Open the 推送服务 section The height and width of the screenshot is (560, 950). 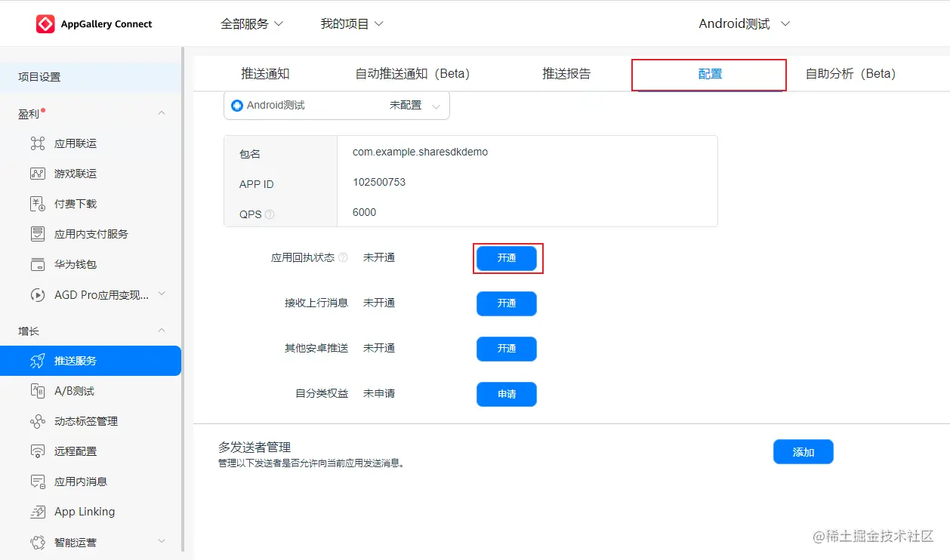click(76, 361)
